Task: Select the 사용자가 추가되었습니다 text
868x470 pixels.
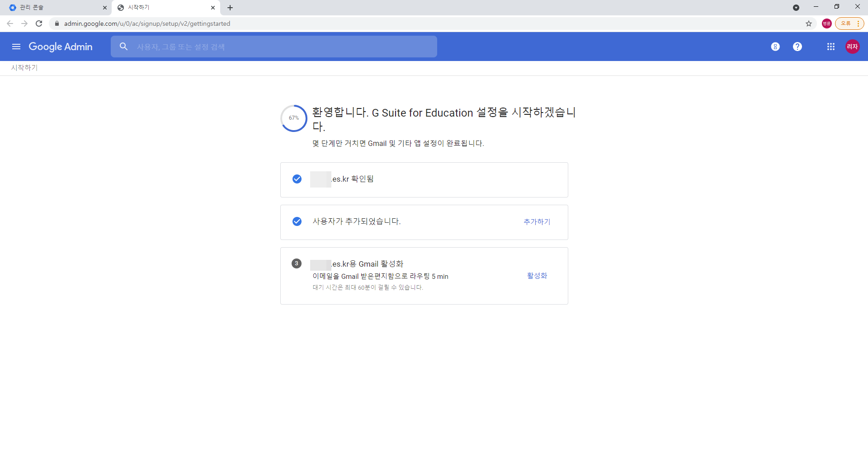Action: point(357,221)
